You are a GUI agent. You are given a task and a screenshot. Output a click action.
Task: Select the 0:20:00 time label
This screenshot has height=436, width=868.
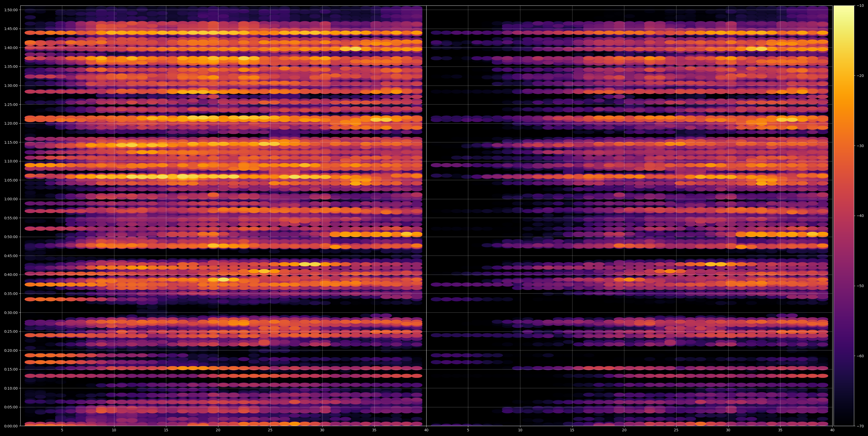pos(11,350)
